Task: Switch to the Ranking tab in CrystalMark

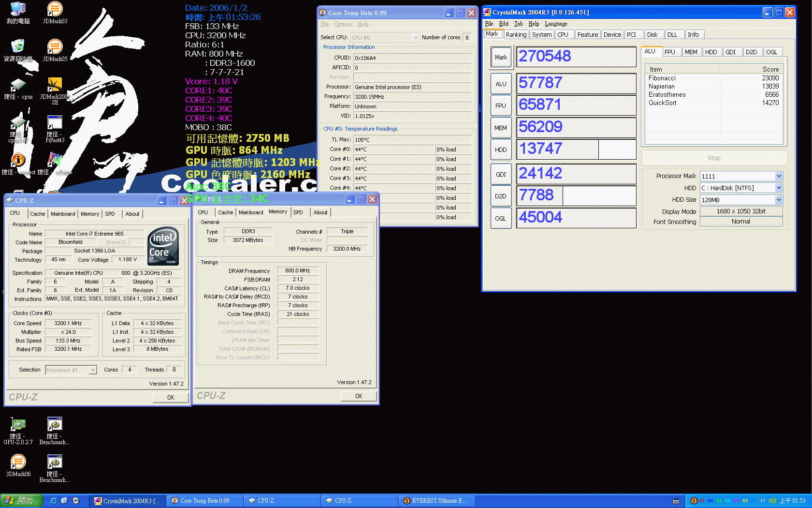Action: pyautogui.click(x=516, y=34)
